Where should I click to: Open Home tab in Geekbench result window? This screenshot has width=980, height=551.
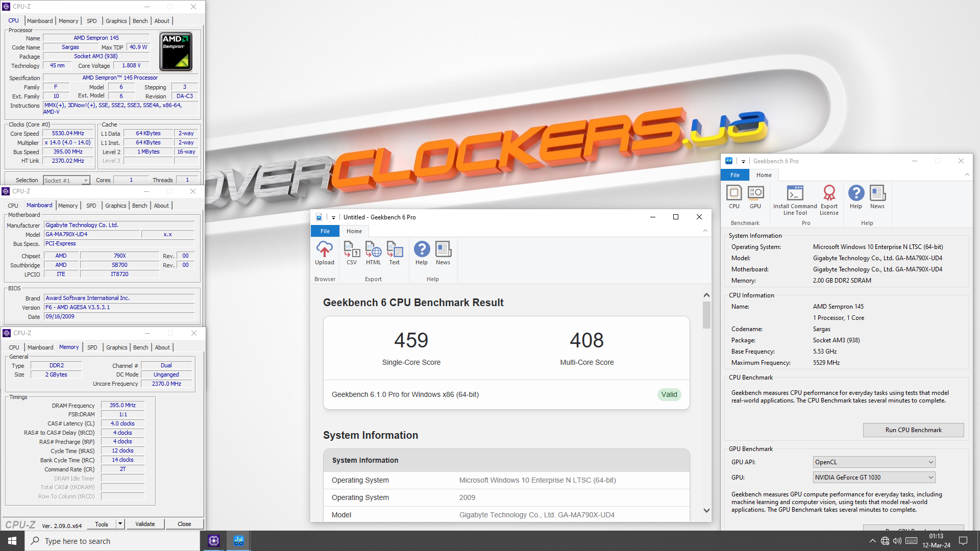(x=354, y=231)
